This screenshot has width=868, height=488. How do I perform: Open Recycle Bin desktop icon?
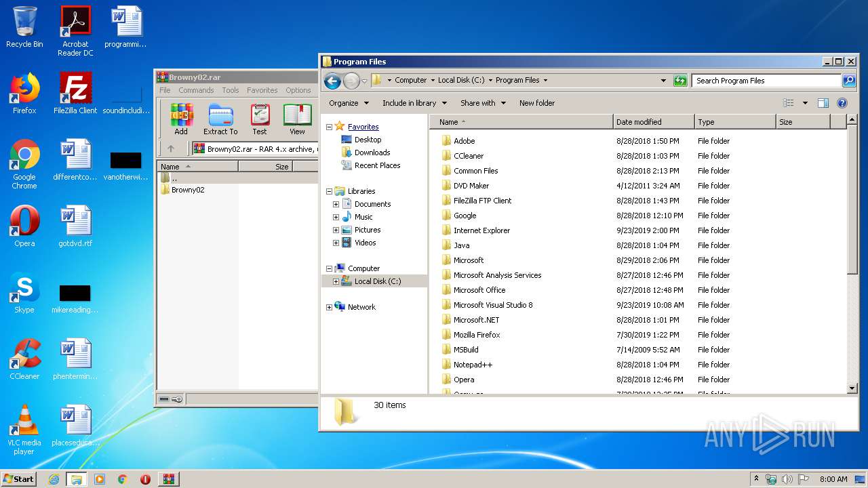tap(24, 27)
